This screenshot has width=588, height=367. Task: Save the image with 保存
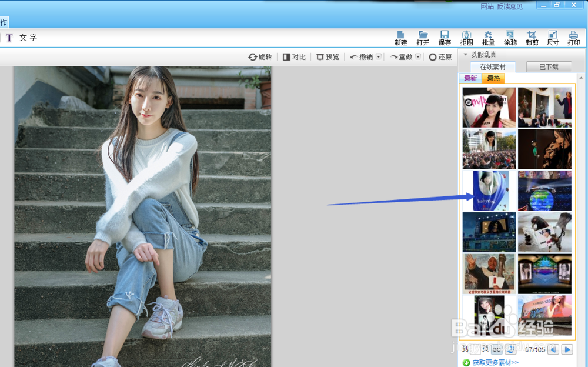coord(445,38)
